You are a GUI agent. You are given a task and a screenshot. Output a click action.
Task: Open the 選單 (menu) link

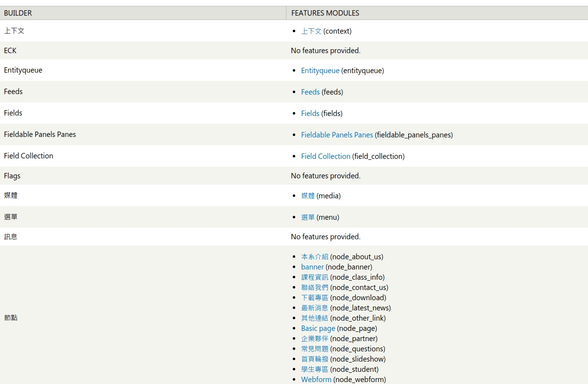pos(308,217)
